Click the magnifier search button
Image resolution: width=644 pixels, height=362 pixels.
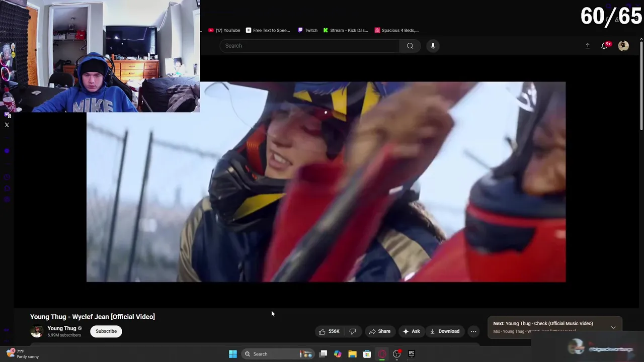click(410, 46)
